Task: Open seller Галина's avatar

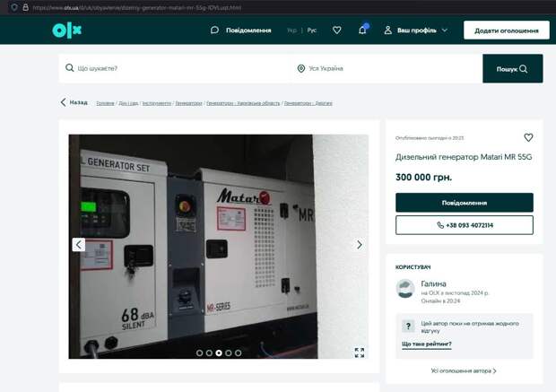Action: click(405, 289)
